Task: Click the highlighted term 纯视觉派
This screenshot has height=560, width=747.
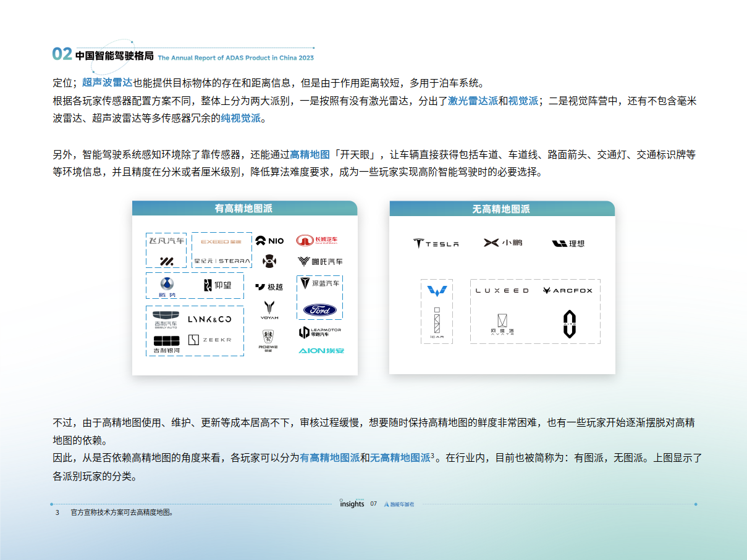Action: coord(241,117)
